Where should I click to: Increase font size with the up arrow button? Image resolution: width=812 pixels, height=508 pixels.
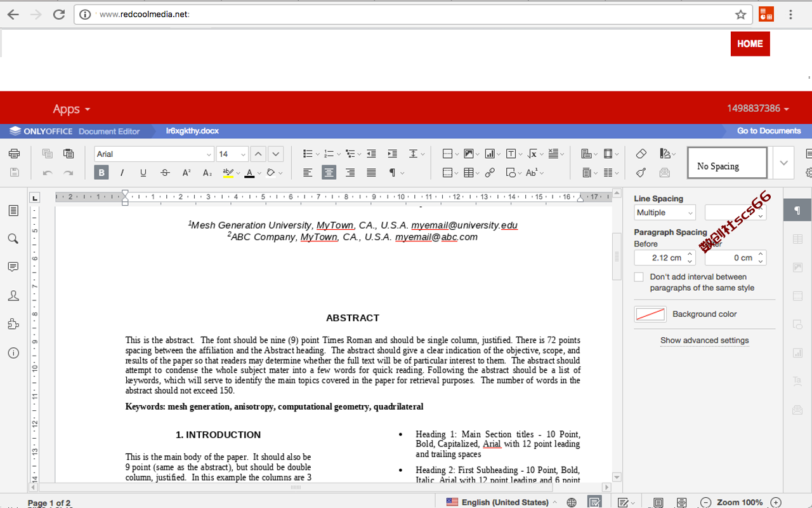coord(258,154)
